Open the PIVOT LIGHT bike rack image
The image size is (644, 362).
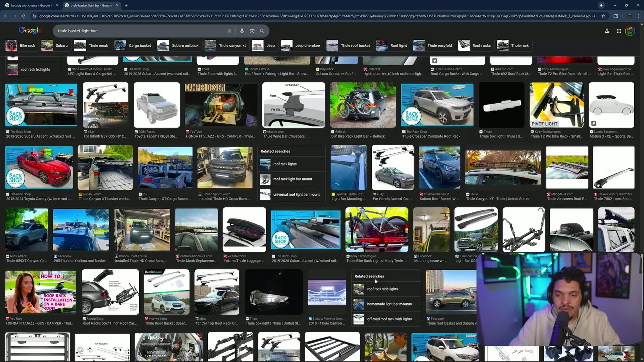(556, 105)
